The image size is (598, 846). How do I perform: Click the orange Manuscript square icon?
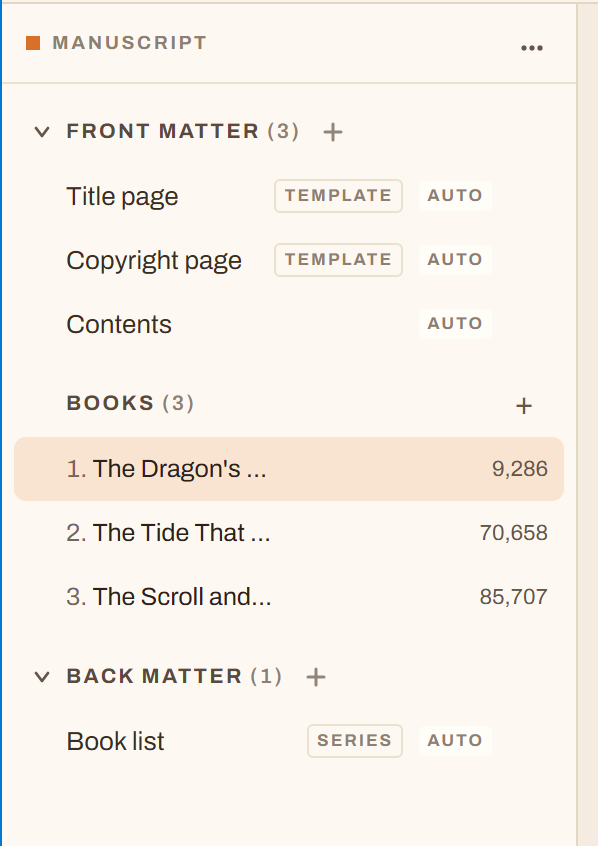33,43
